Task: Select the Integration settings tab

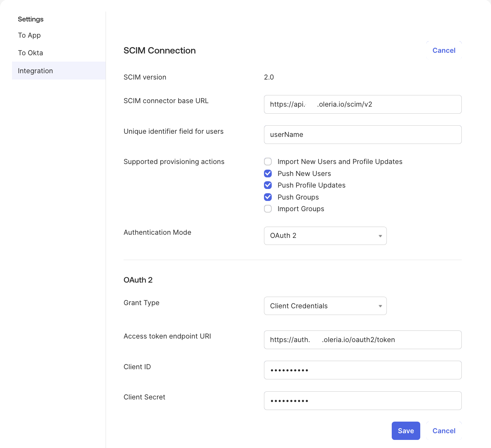Action: point(59,71)
